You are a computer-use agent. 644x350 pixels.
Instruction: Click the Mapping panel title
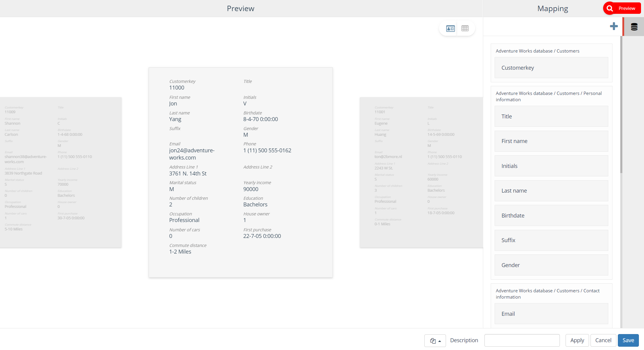[553, 8]
